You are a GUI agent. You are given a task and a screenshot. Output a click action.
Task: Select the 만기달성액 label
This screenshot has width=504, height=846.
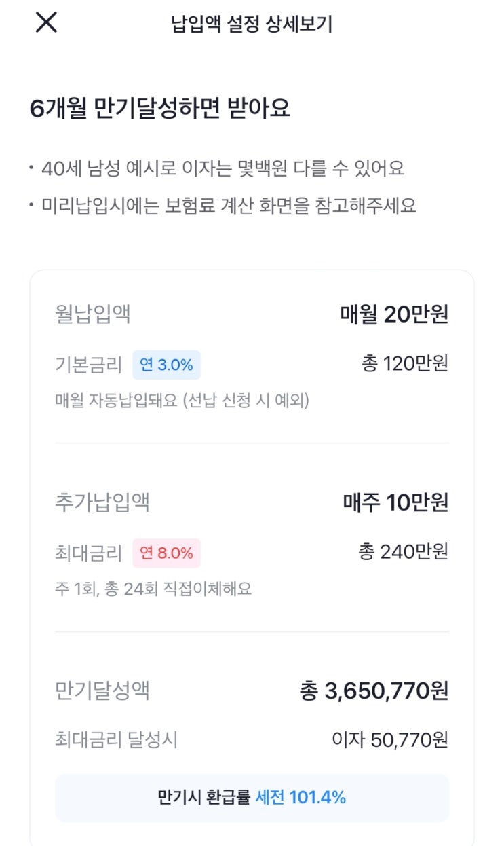click(x=102, y=691)
